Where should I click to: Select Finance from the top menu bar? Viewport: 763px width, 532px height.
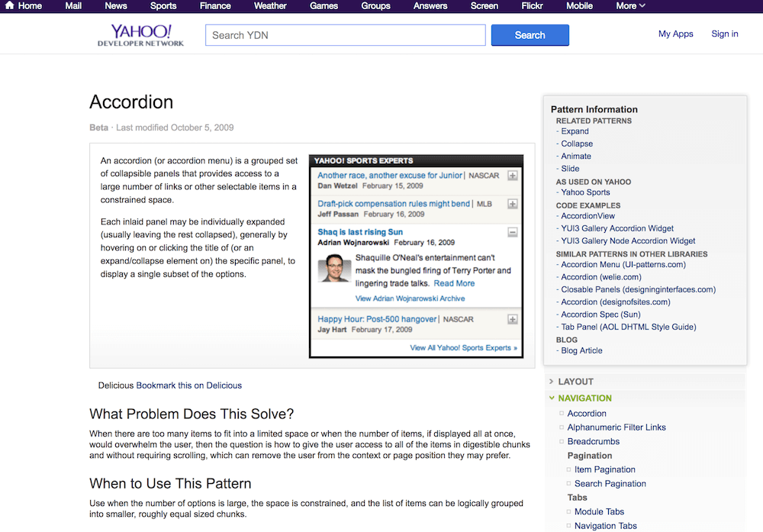(215, 5)
